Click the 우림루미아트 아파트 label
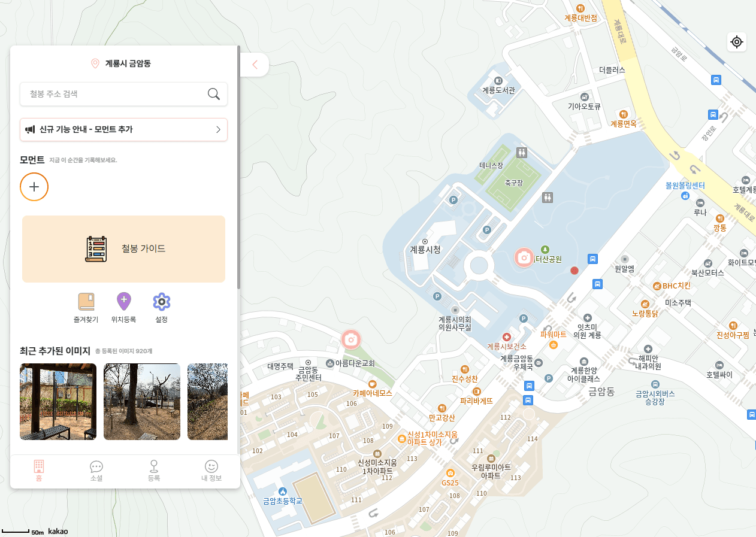This screenshot has width=756, height=537. click(491, 471)
